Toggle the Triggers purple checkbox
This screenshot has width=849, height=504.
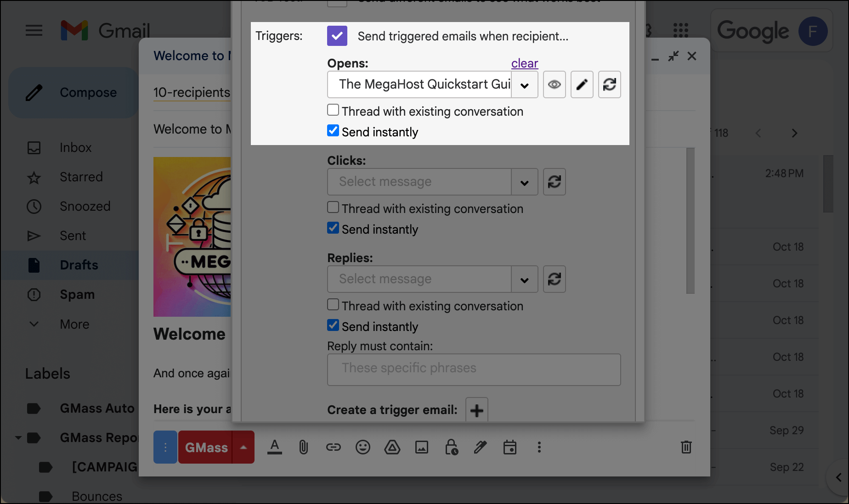(337, 36)
